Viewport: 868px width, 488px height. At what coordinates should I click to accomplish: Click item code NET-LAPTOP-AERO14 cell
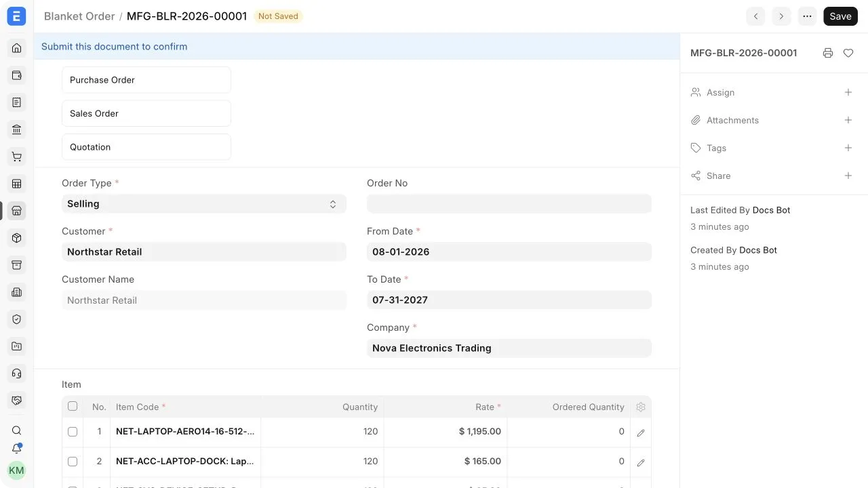(x=185, y=432)
